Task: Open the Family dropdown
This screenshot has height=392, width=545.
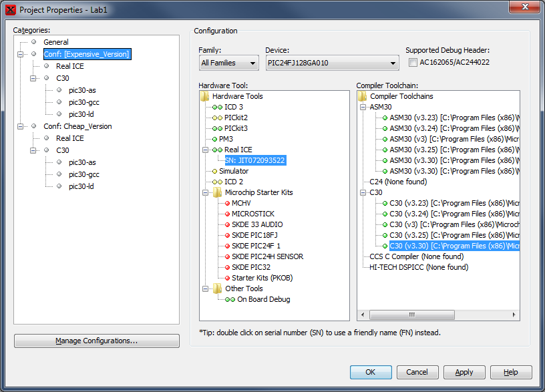Action: click(x=228, y=63)
